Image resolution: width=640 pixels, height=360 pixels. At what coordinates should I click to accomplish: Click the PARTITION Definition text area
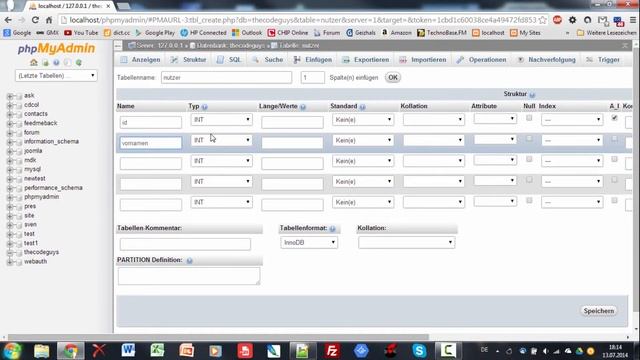click(x=189, y=276)
